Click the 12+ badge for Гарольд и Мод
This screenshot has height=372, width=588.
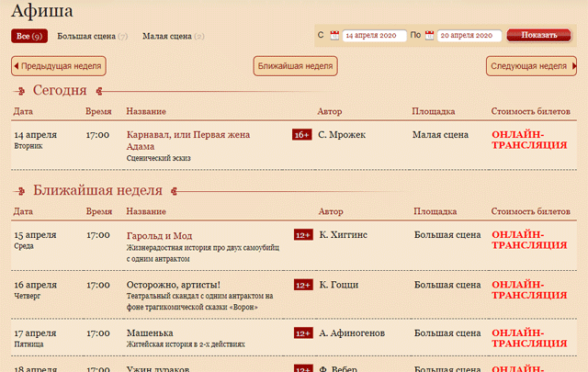click(303, 235)
